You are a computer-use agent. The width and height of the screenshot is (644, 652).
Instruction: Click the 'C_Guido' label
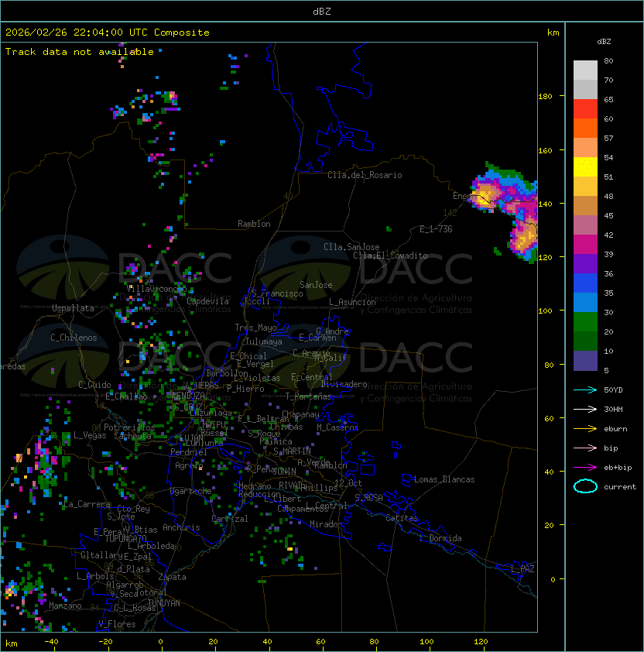94,385
